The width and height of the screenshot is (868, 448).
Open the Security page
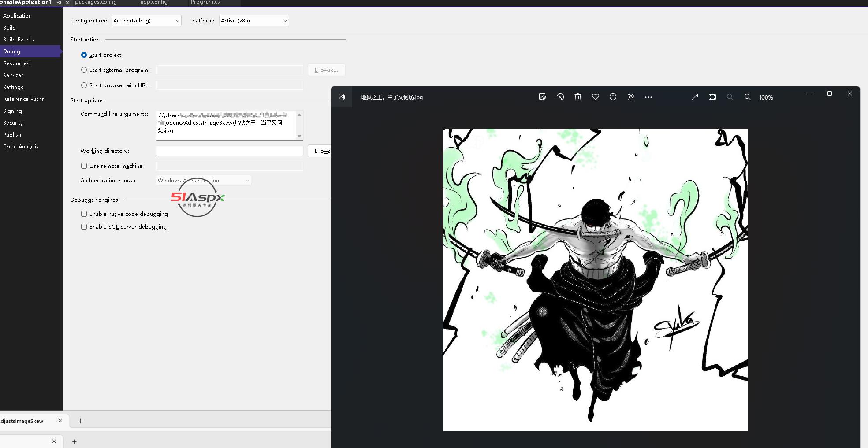click(13, 123)
